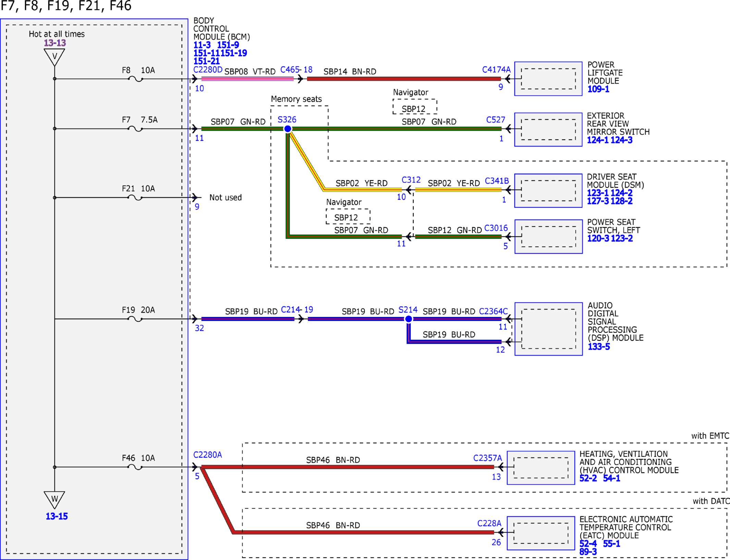Open HVAC module link 52-2
This screenshot has height=560, width=730.
tap(588, 478)
